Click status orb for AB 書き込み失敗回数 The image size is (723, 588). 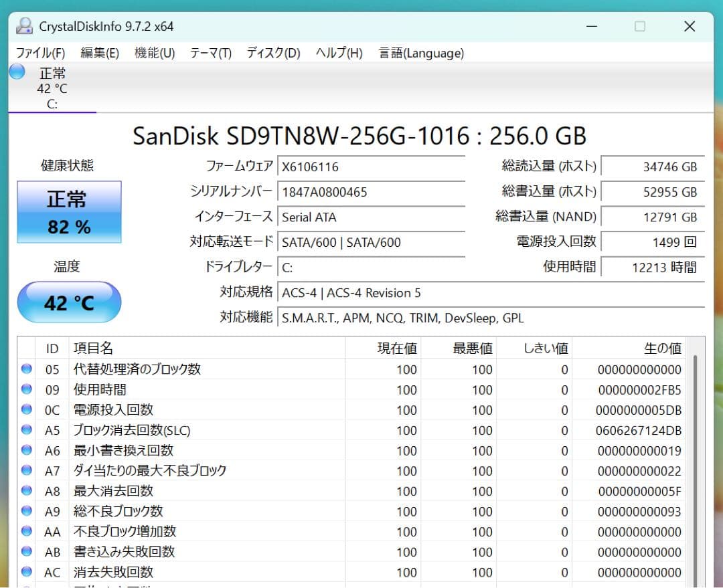click(x=27, y=551)
